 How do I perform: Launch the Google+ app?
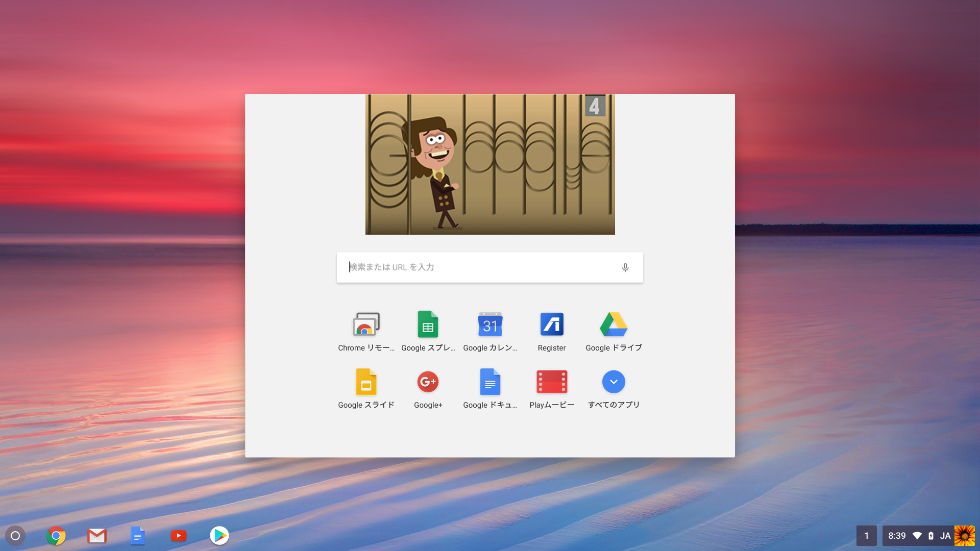[428, 382]
